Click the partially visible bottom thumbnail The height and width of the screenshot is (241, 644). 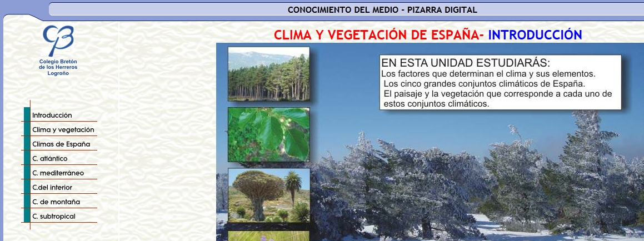coord(268,236)
